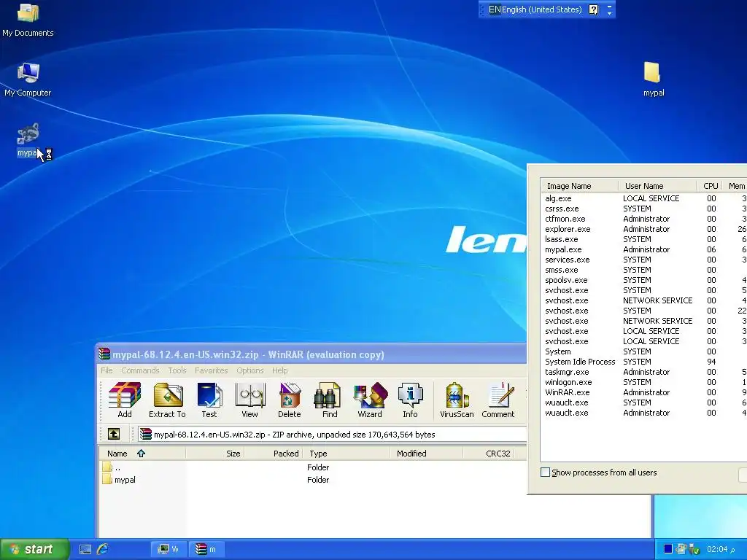747x560 pixels.
Task: Toggle Show processes from all users checkbox
Action: [545, 472]
